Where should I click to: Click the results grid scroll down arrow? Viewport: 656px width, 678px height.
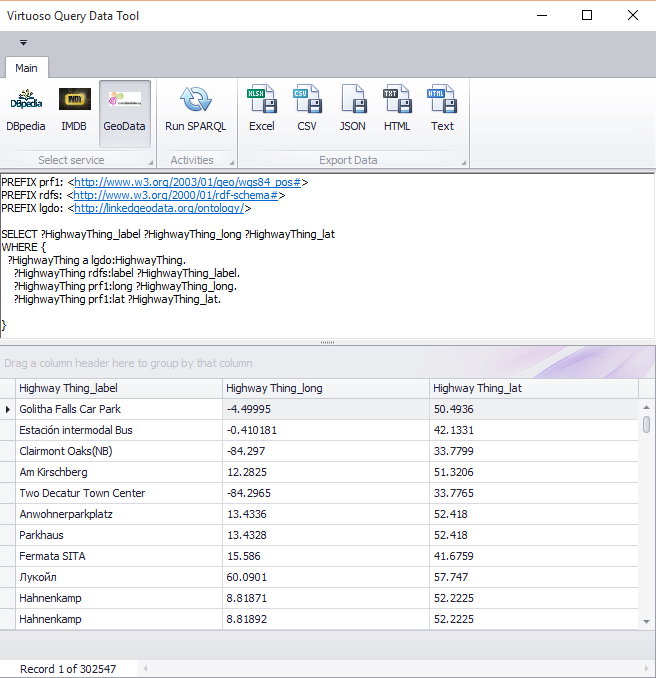pyautogui.click(x=646, y=622)
